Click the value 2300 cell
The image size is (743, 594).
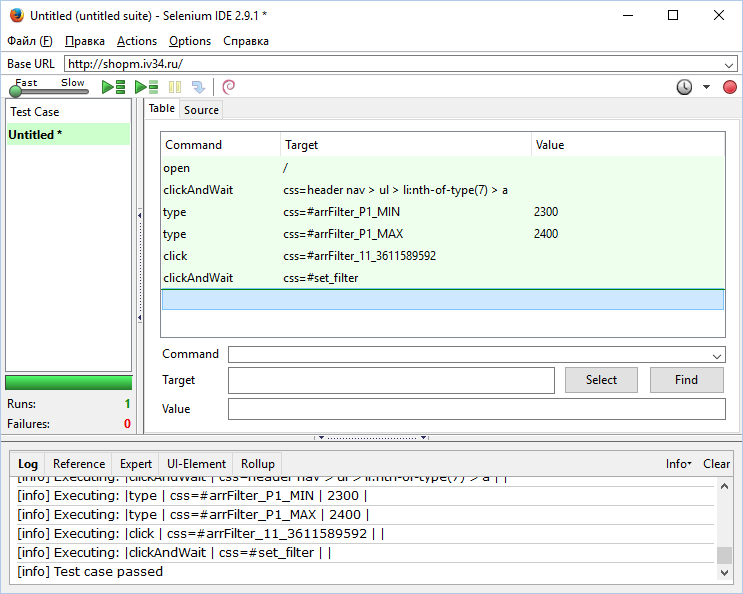tap(546, 212)
